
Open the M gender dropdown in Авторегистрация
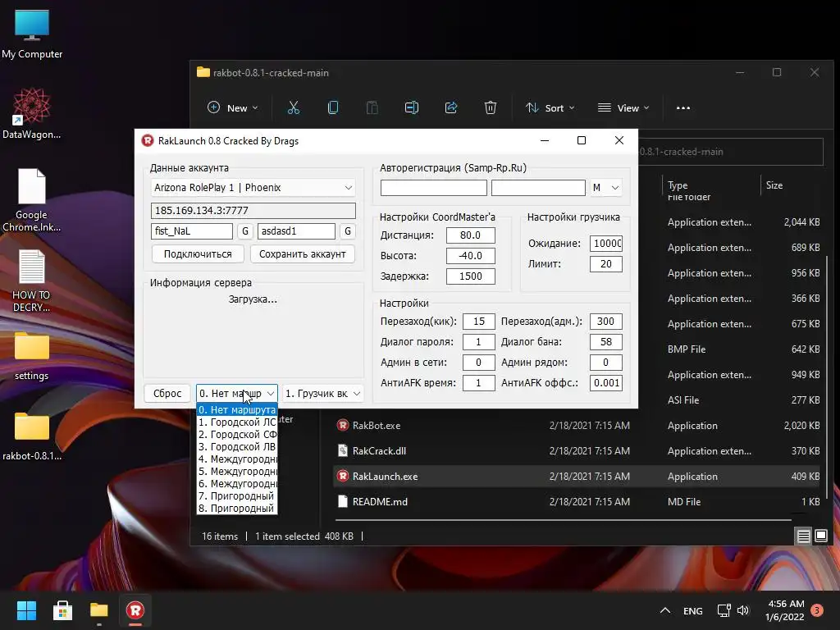606,188
